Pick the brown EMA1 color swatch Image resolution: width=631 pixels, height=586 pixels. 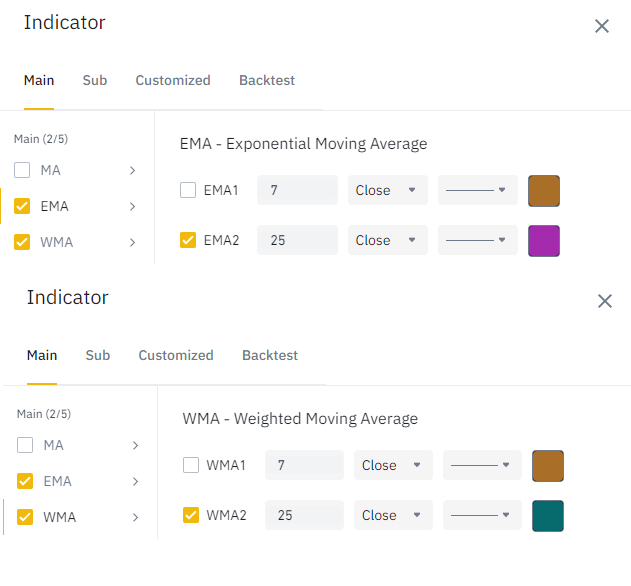pyautogui.click(x=544, y=190)
